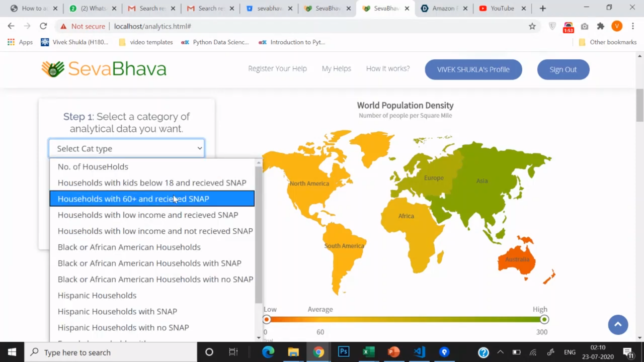Viewport: 644px width, 362px height.
Task: Open File Explorer from the taskbar
Action: (x=293, y=352)
